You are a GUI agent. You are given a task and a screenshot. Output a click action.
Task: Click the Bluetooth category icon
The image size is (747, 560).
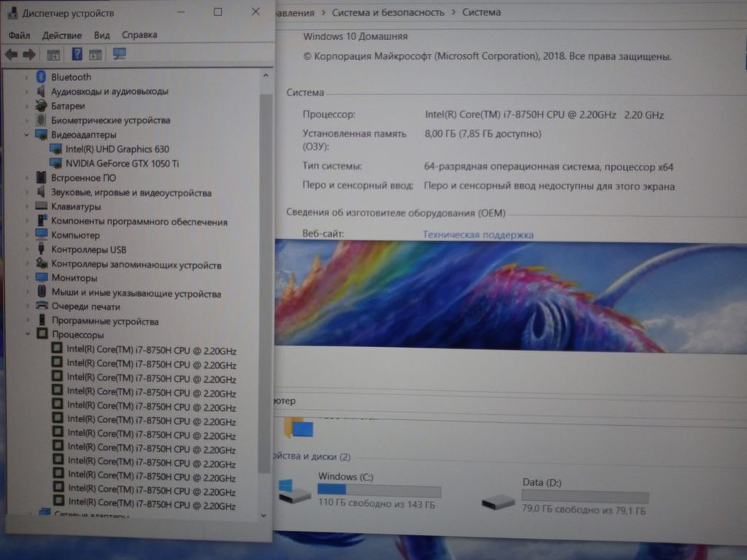tap(42, 77)
